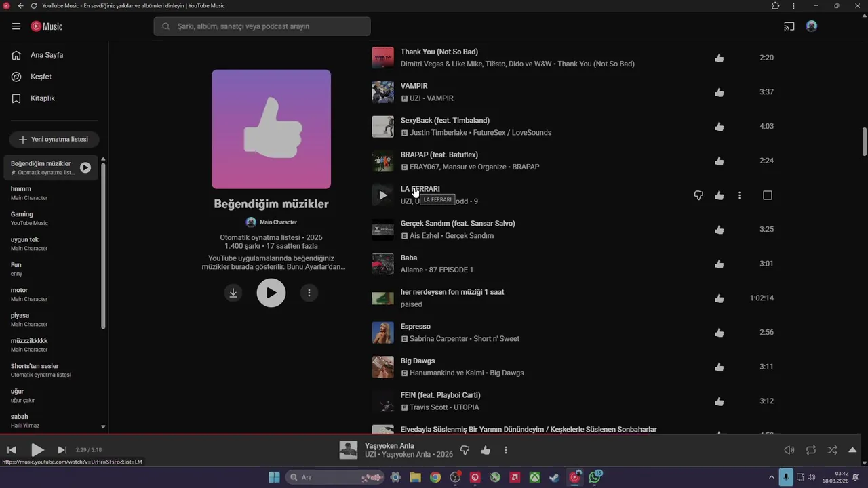Image resolution: width=868 pixels, height=488 pixels.
Task: Go back with the browser arrow
Action: tap(20, 6)
